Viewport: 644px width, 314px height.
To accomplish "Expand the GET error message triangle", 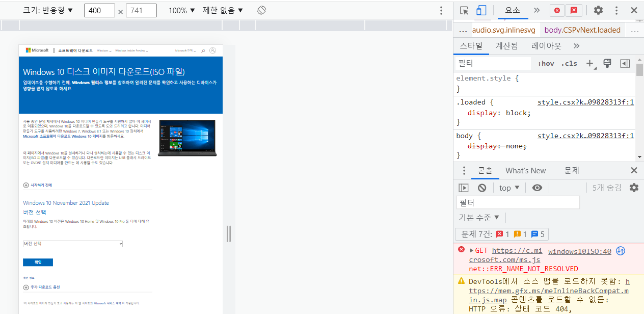I will click(472, 250).
